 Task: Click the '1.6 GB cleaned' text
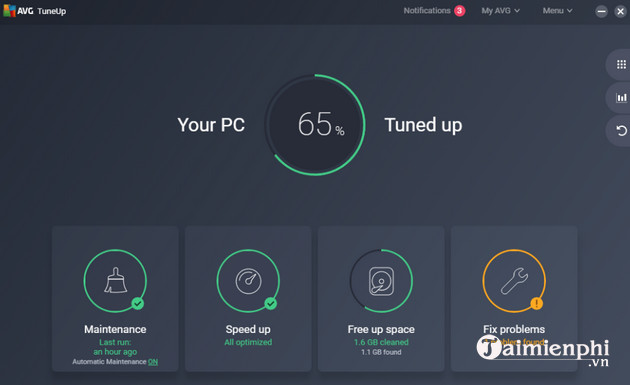click(x=381, y=342)
